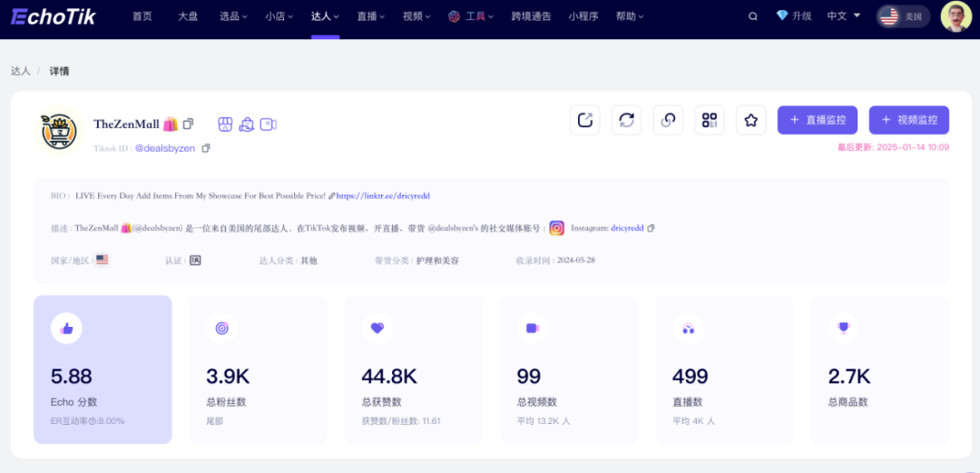Expand the 小店 dropdown menu
Screen dimensions: 980x473
pos(279,16)
